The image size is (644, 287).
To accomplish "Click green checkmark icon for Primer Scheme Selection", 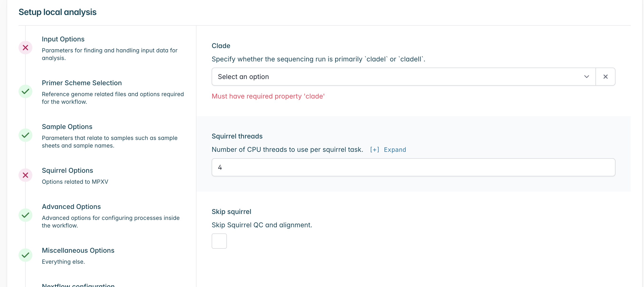I will [x=25, y=91].
